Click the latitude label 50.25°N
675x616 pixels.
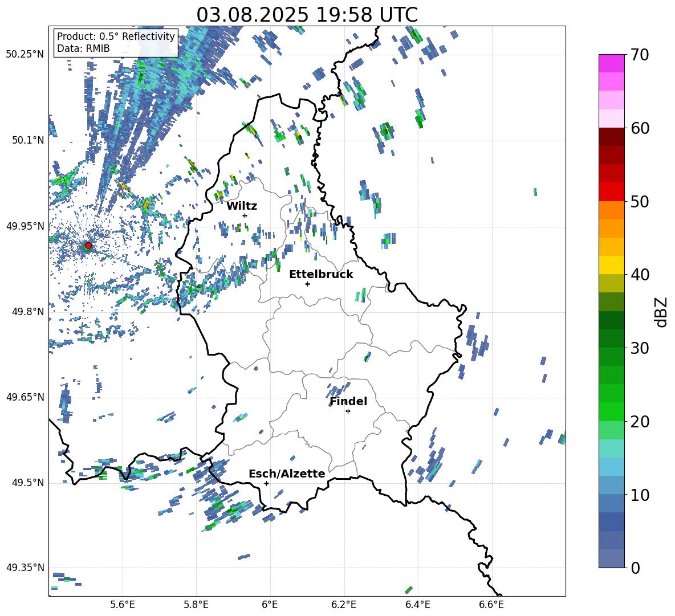click(25, 55)
